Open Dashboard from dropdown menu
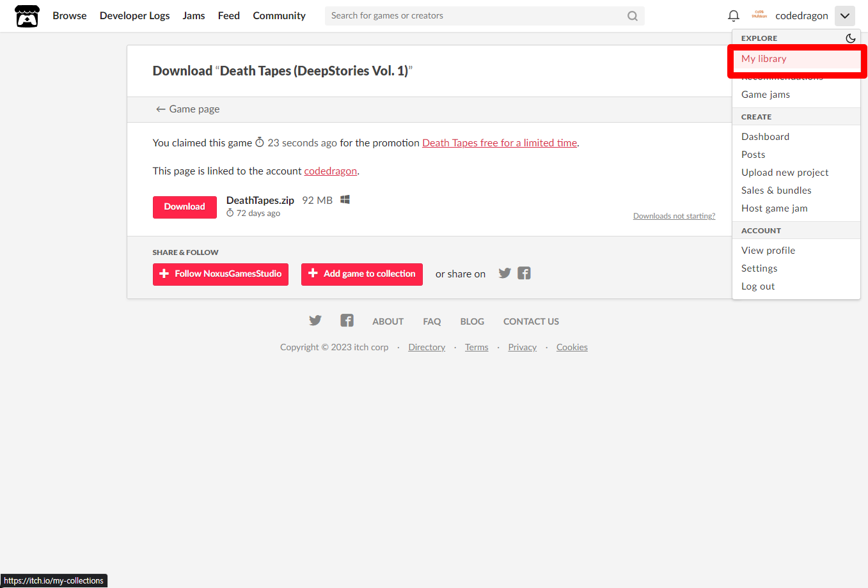Image resolution: width=868 pixels, height=588 pixels. tap(796, 137)
